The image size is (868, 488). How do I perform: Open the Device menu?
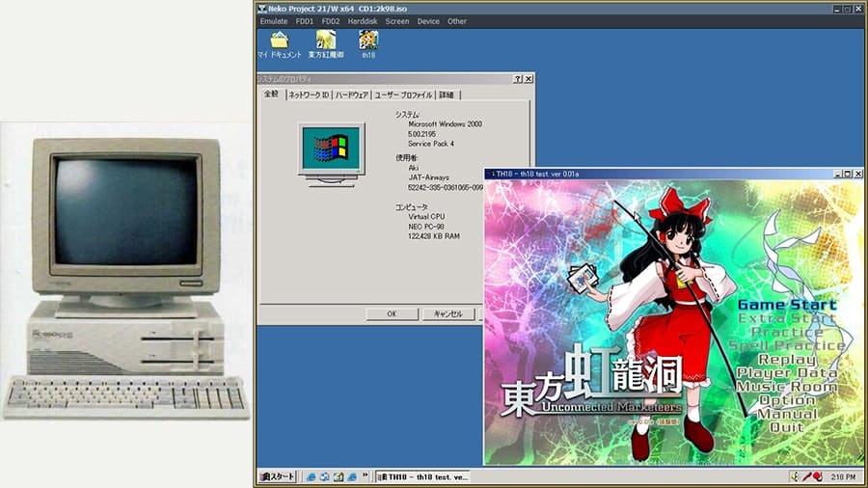tap(428, 21)
